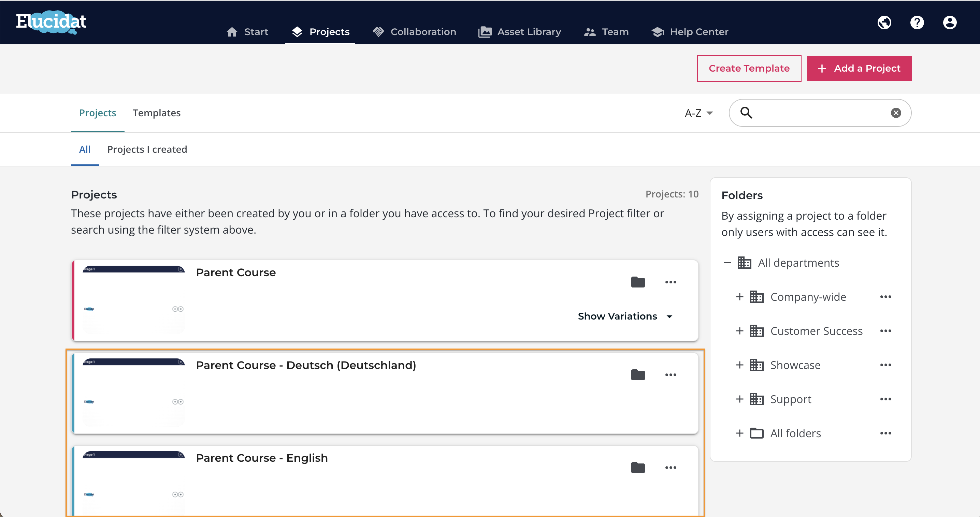Open the Parent Course - English title
The image size is (980, 517).
pyautogui.click(x=261, y=458)
